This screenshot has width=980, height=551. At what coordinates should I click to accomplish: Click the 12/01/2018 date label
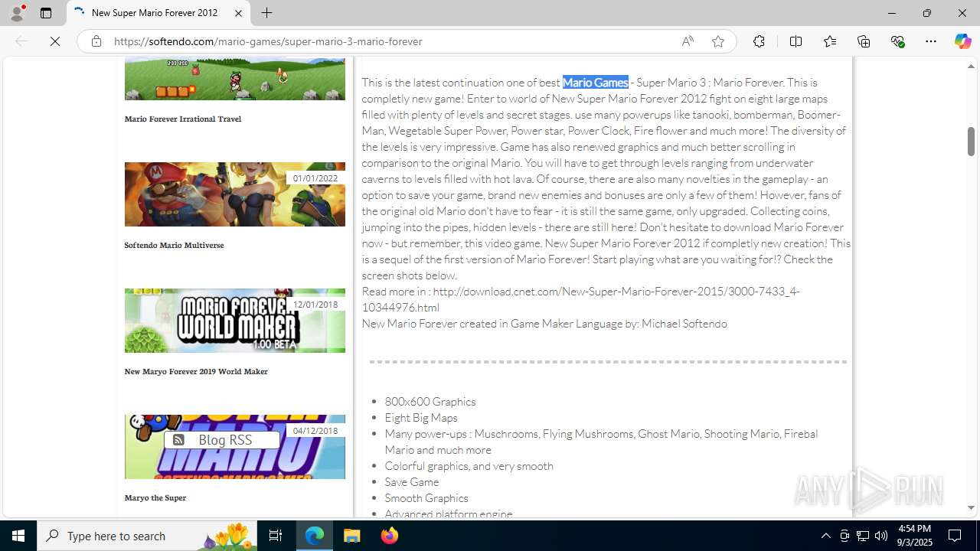(315, 305)
